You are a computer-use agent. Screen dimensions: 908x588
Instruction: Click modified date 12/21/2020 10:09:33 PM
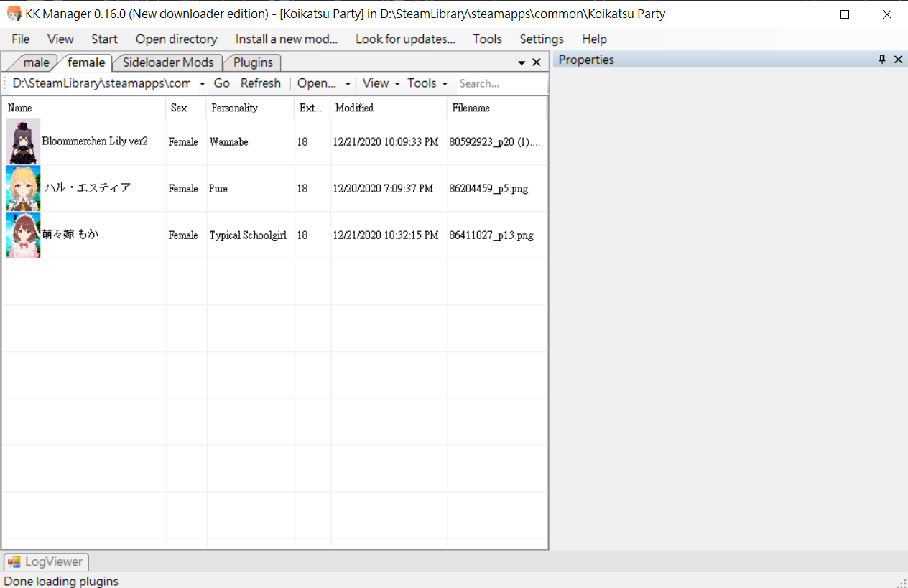pyautogui.click(x=386, y=142)
